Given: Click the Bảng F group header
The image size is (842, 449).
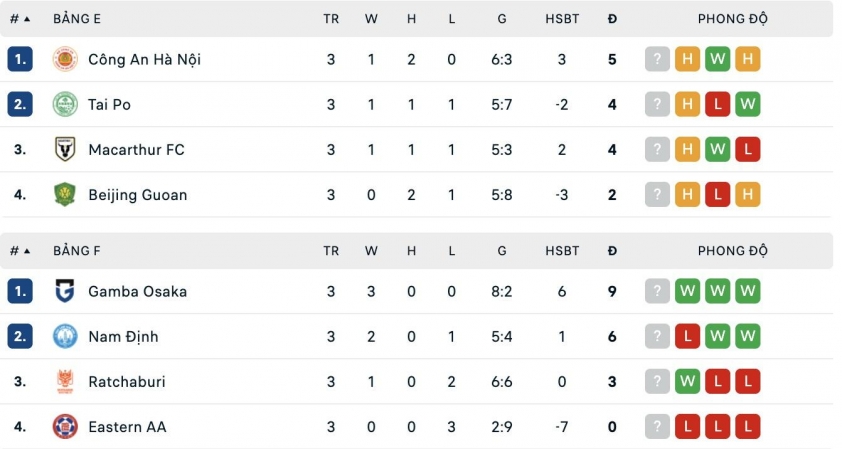Looking at the screenshot, I should point(77,251).
